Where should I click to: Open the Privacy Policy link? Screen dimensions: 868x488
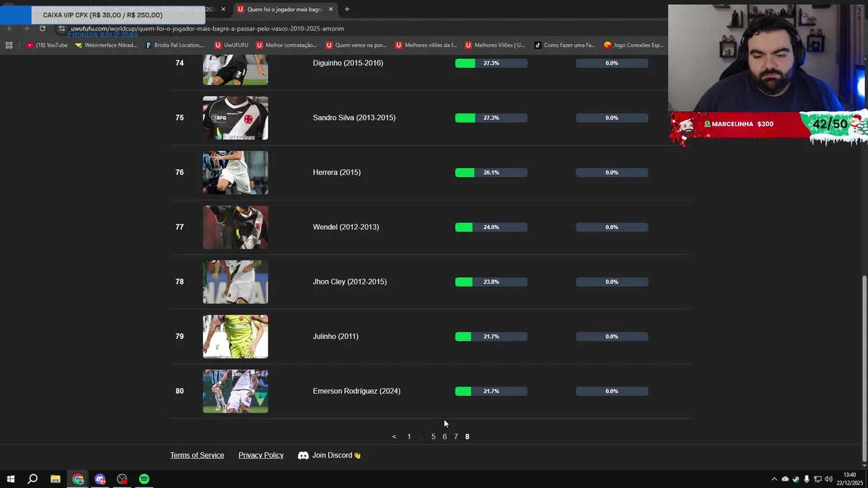[261, 455]
